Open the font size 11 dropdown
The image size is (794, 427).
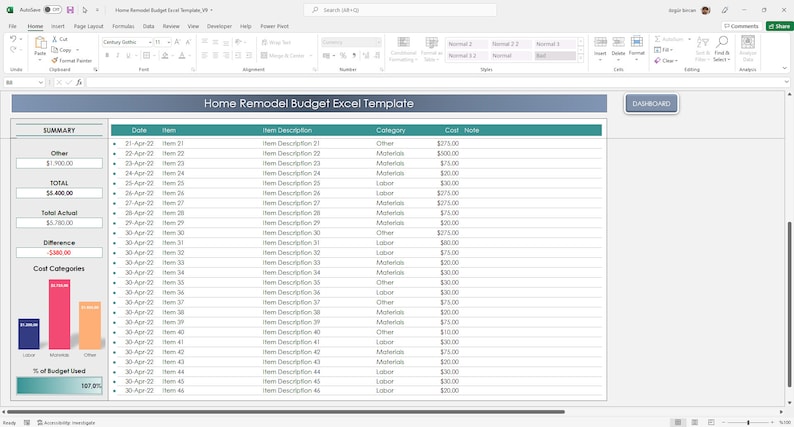pyautogui.click(x=169, y=42)
